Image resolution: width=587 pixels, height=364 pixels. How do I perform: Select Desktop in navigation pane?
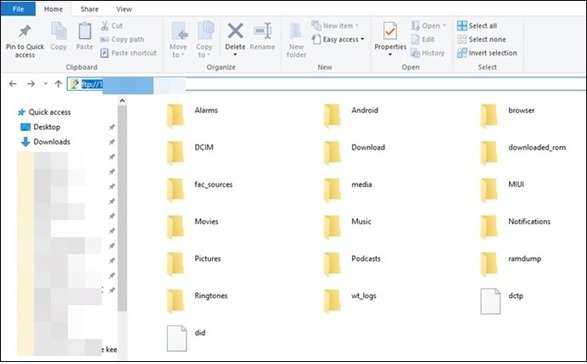[40, 127]
